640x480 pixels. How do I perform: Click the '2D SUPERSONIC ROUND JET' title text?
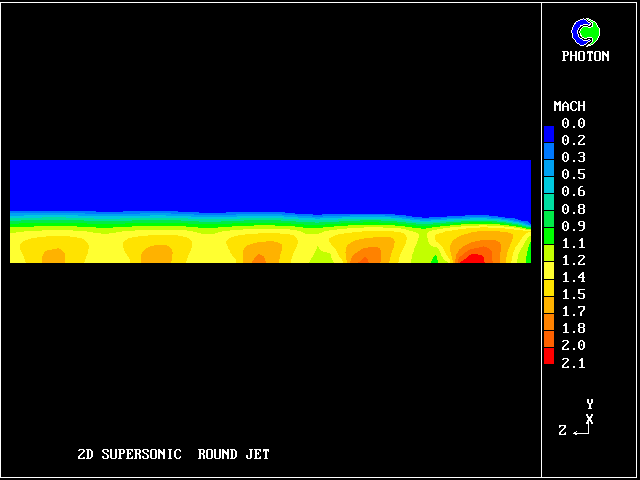pyautogui.click(x=173, y=454)
